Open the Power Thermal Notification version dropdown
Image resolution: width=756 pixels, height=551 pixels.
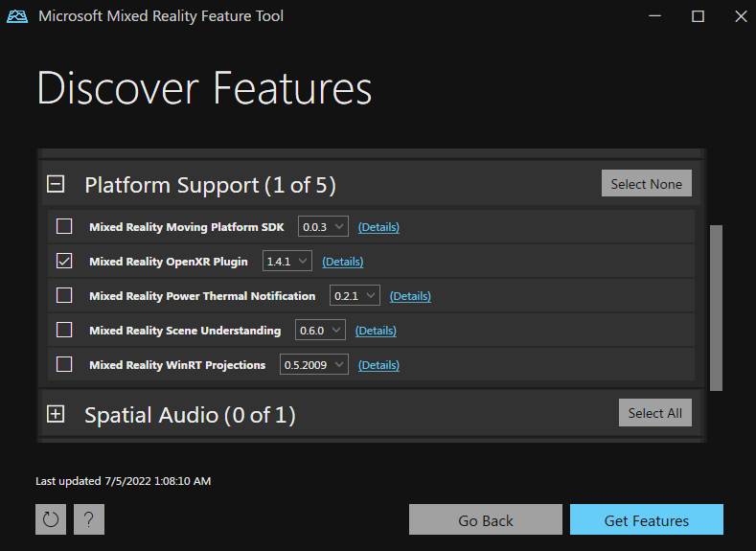click(x=355, y=295)
